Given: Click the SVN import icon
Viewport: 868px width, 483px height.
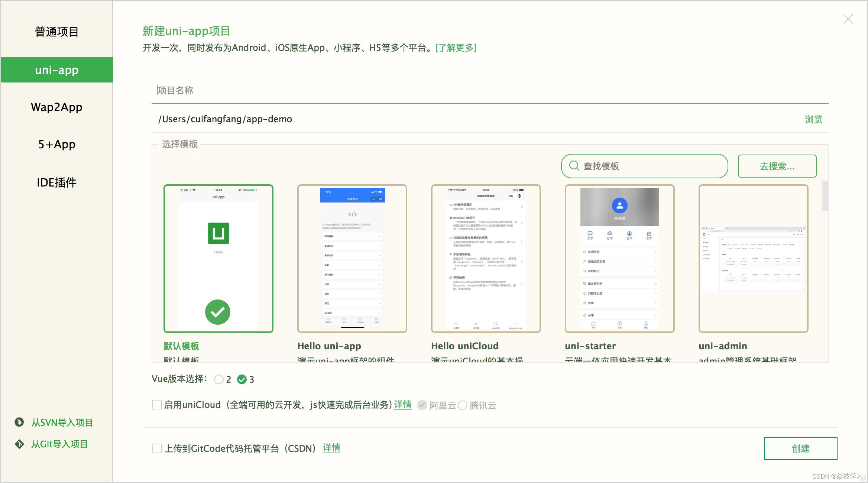Looking at the screenshot, I should pyautogui.click(x=19, y=422).
